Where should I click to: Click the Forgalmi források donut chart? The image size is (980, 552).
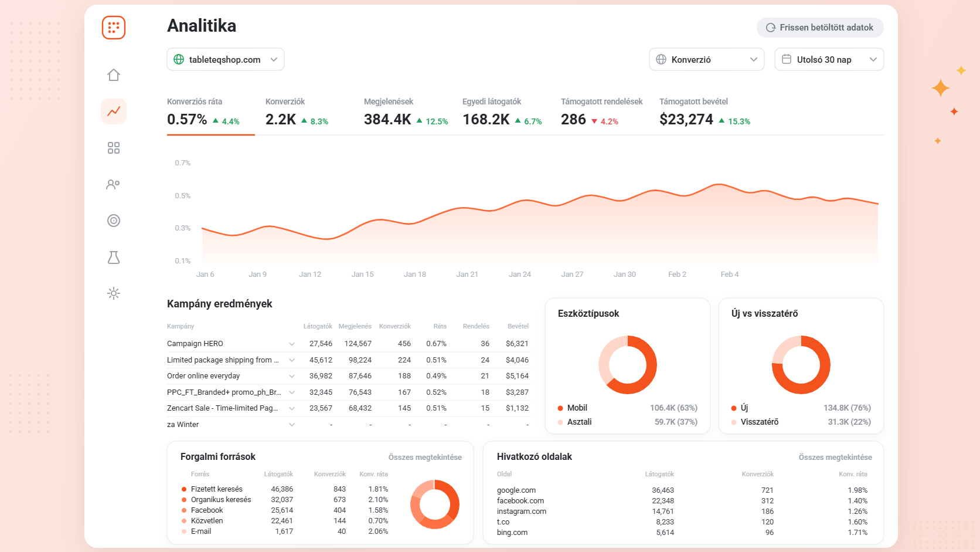(435, 504)
